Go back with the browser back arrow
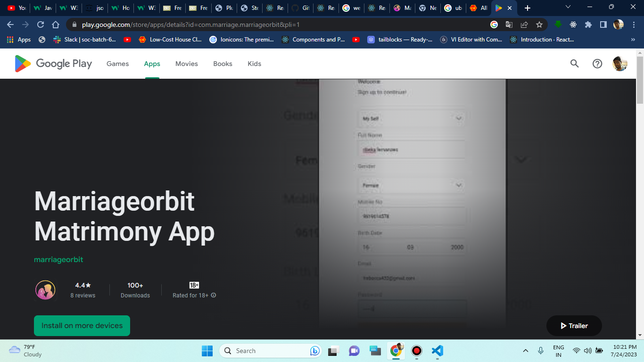The image size is (644, 362). pos(10,25)
